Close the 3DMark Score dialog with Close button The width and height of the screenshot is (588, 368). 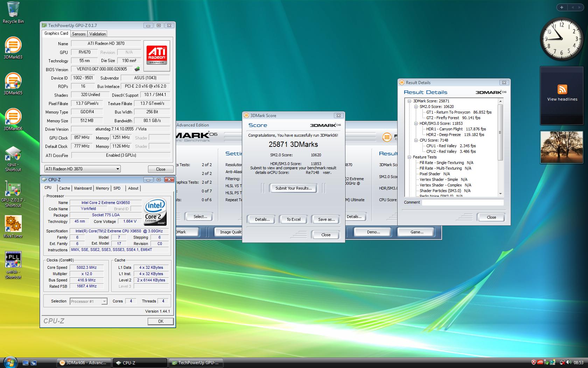click(325, 235)
